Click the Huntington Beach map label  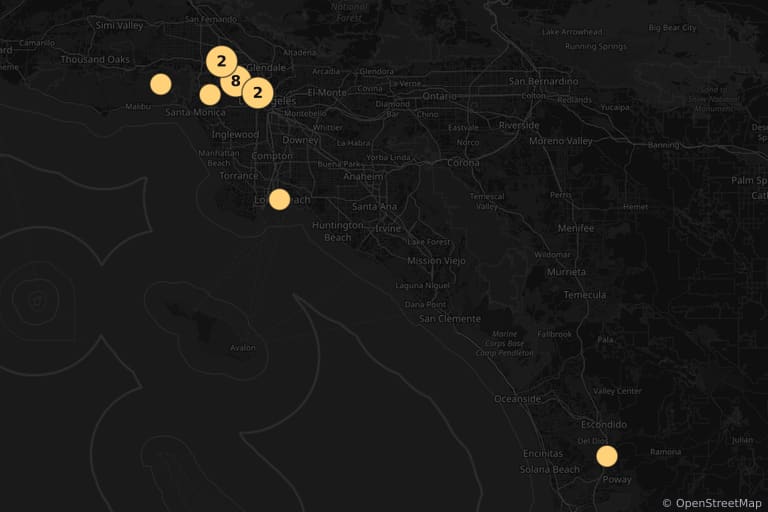coord(337,231)
